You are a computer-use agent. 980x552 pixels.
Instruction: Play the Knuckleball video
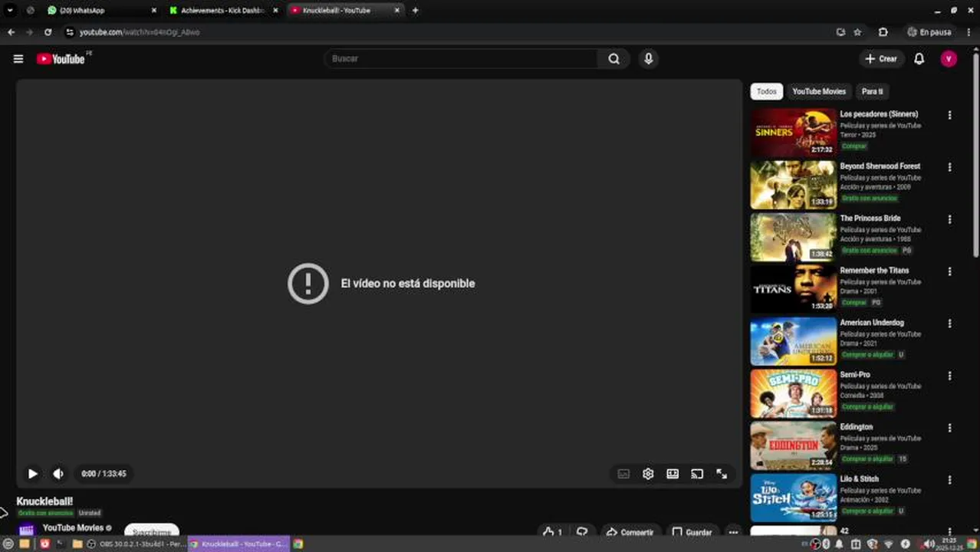tap(32, 474)
